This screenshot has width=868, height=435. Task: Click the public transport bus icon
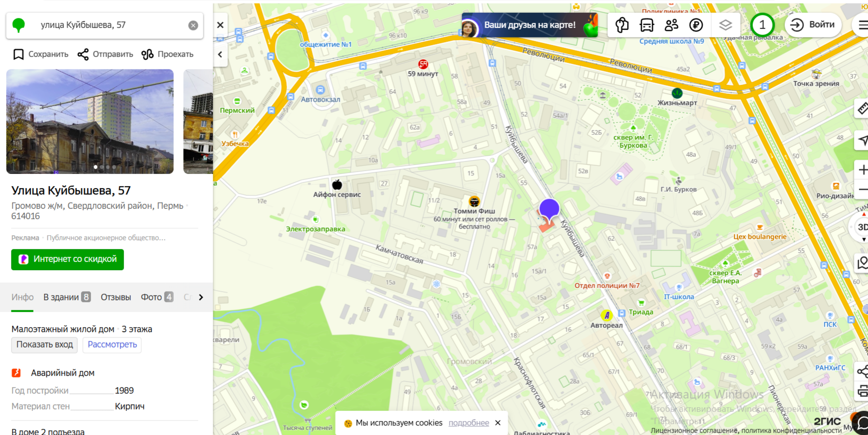647,25
